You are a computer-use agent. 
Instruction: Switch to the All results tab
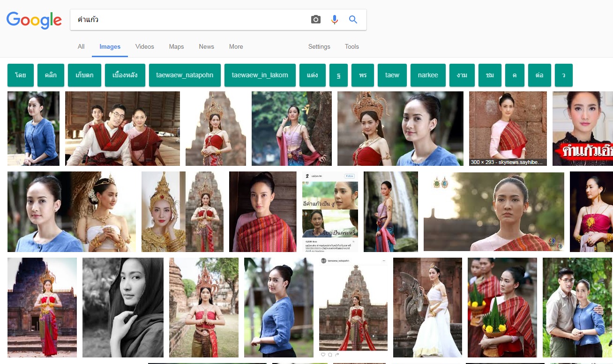(81, 46)
